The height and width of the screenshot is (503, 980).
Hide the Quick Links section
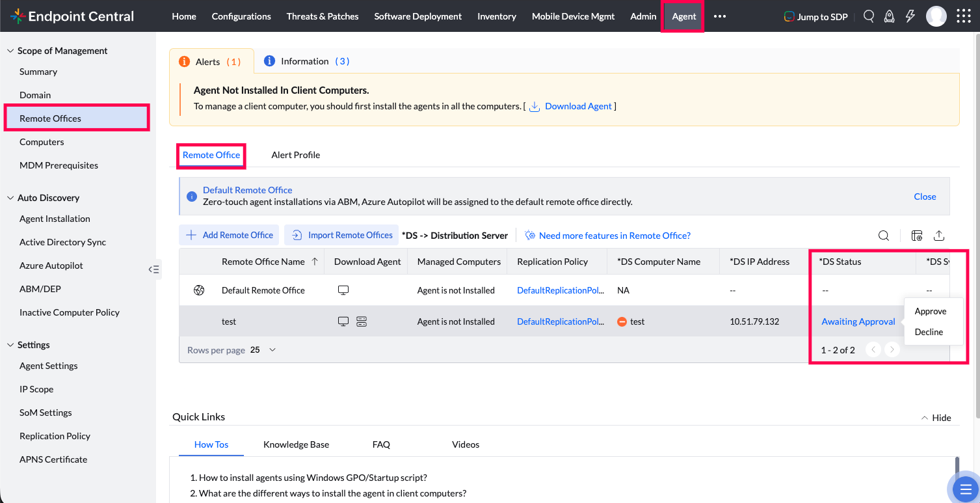tap(936, 418)
